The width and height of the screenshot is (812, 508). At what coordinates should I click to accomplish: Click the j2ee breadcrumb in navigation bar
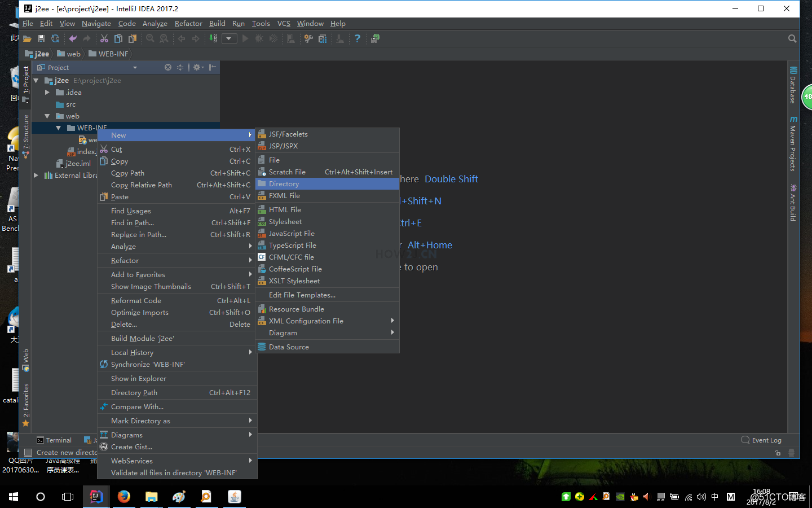tap(37, 54)
